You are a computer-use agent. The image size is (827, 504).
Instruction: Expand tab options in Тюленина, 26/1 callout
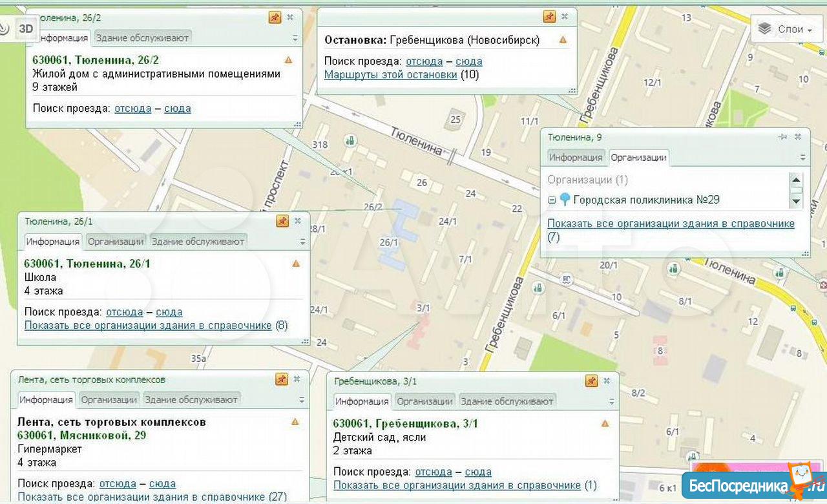click(302, 242)
